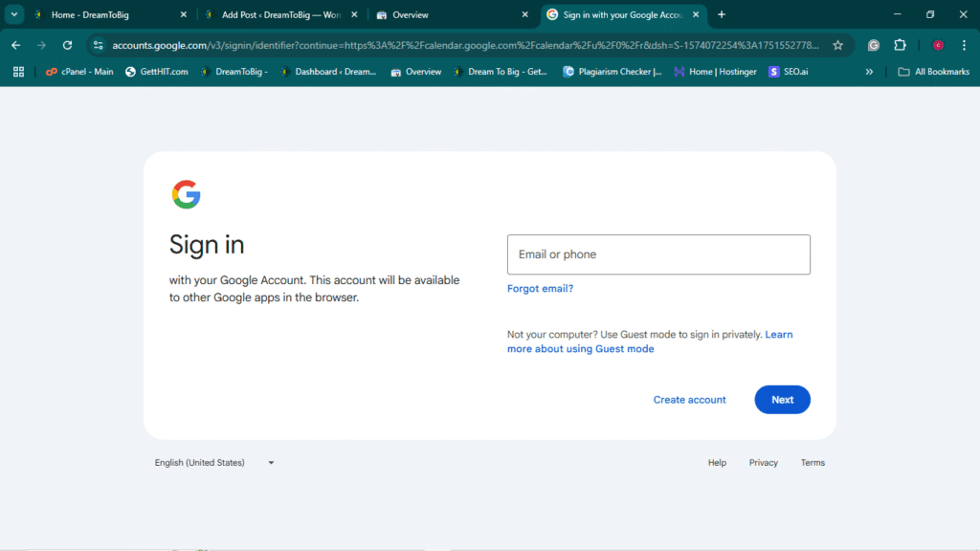Click the browser back arrow

[x=15, y=45]
